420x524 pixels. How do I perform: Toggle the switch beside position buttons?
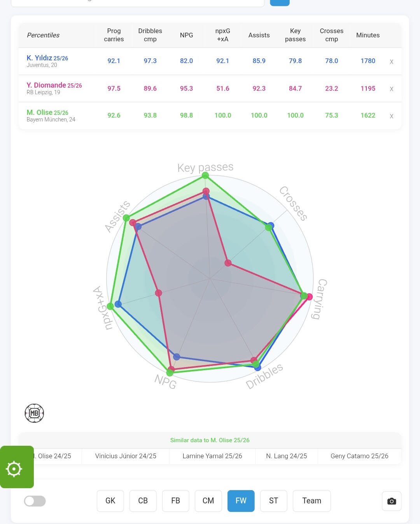tap(35, 501)
